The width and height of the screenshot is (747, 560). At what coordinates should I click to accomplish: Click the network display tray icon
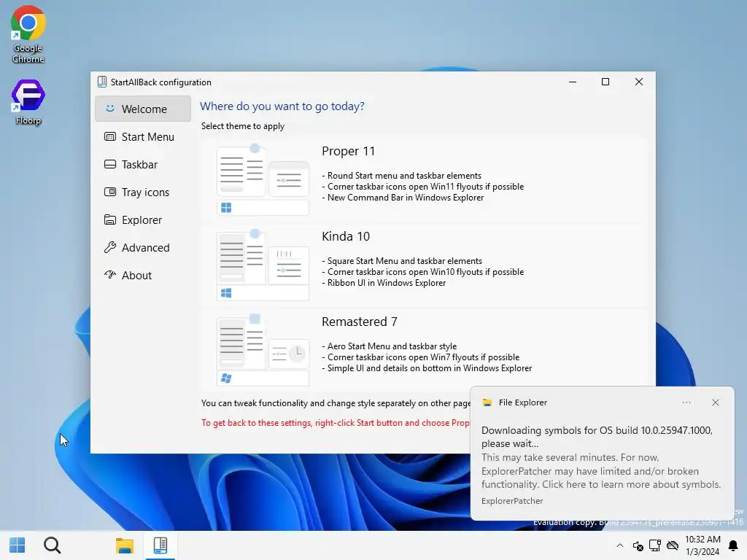coord(655,545)
